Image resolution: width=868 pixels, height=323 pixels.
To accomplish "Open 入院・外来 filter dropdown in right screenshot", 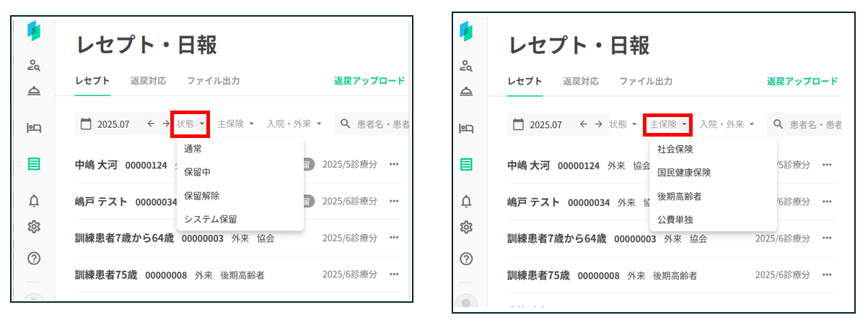I will tap(727, 124).
